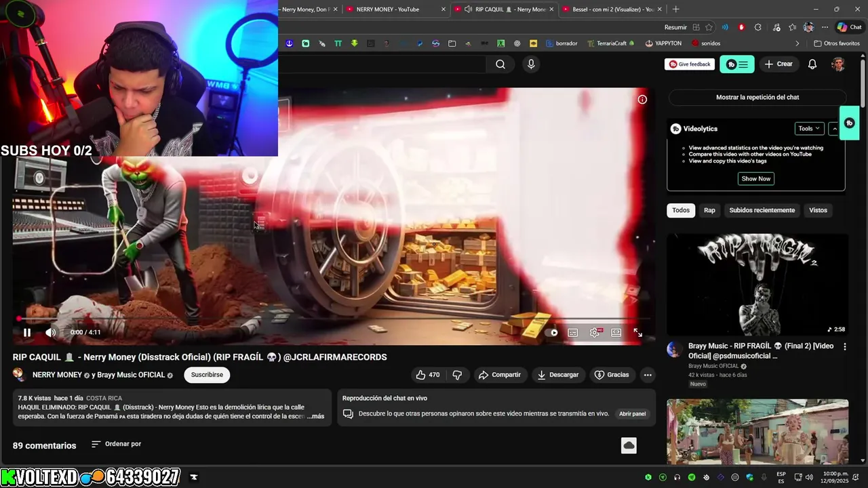The width and height of the screenshot is (868, 488).
Task: Click the YouTube search magnifier button
Action: [x=500, y=64]
